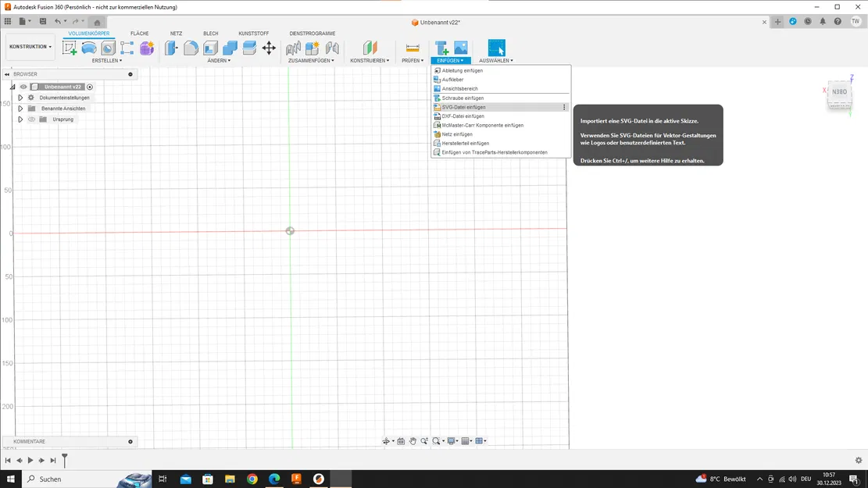Click the Create Sketch tool icon
Image resolution: width=868 pixels, height=488 pixels.
click(x=70, y=48)
